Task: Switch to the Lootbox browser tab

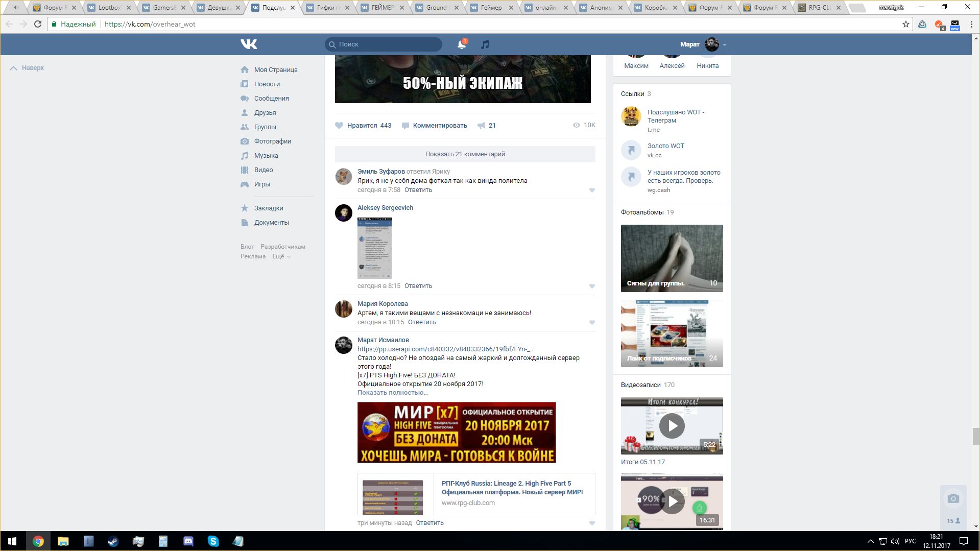Action: click(x=109, y=8)
